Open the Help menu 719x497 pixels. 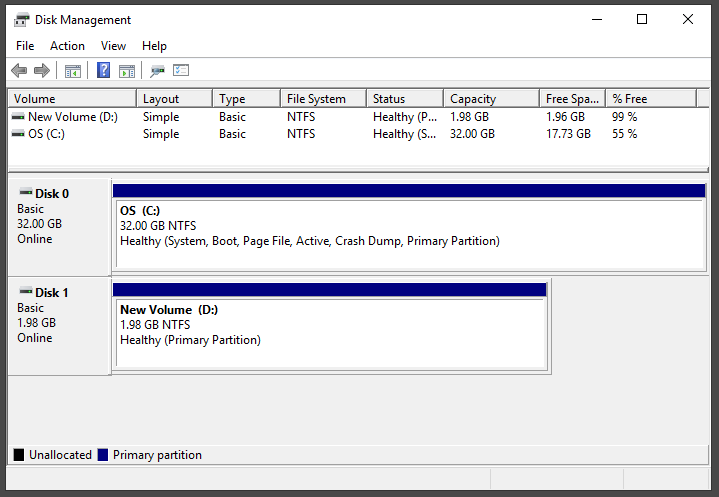[154, 46]
